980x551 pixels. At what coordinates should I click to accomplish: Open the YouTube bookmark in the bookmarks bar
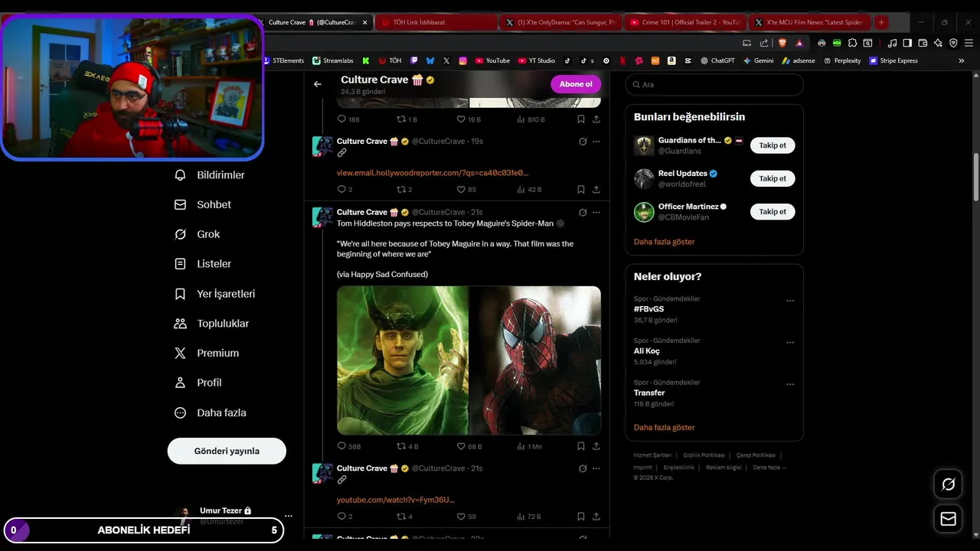492,60
